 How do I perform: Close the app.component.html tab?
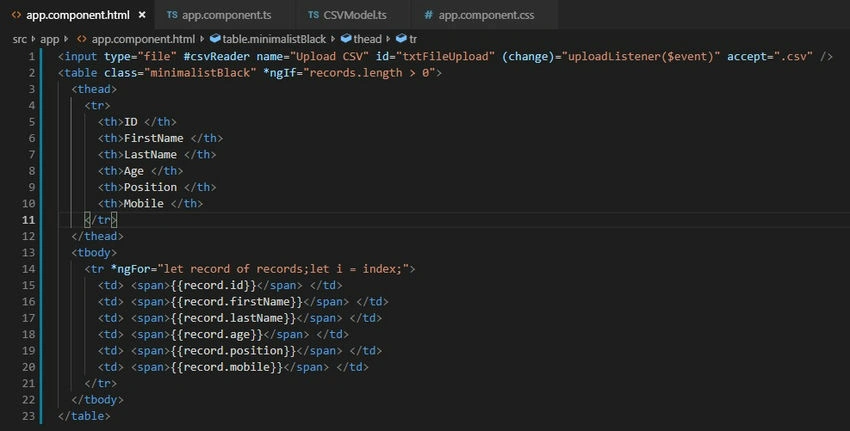point(142,15)
